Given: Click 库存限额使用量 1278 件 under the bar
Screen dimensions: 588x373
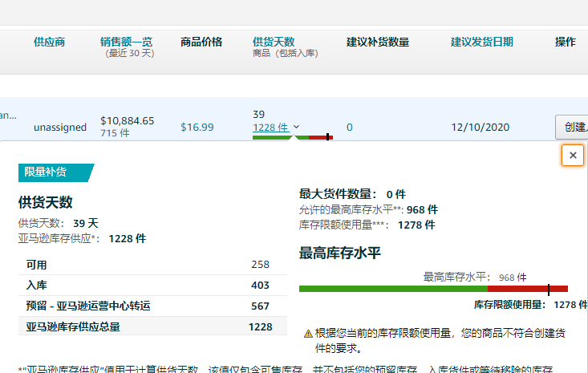Looking at the screenshot, I should [530, 305].
